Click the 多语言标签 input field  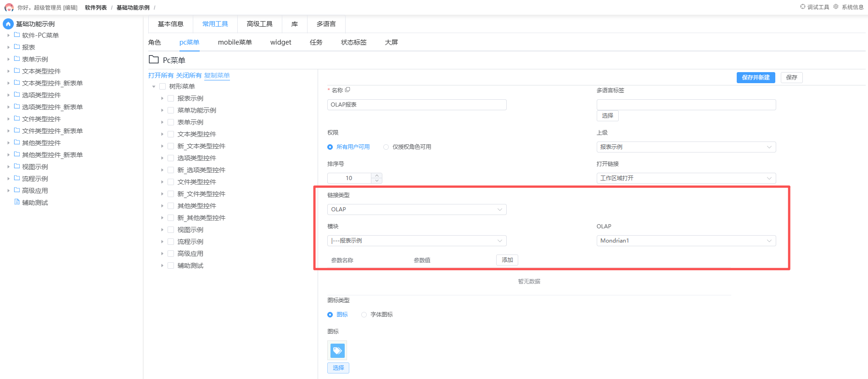point(686,105)
